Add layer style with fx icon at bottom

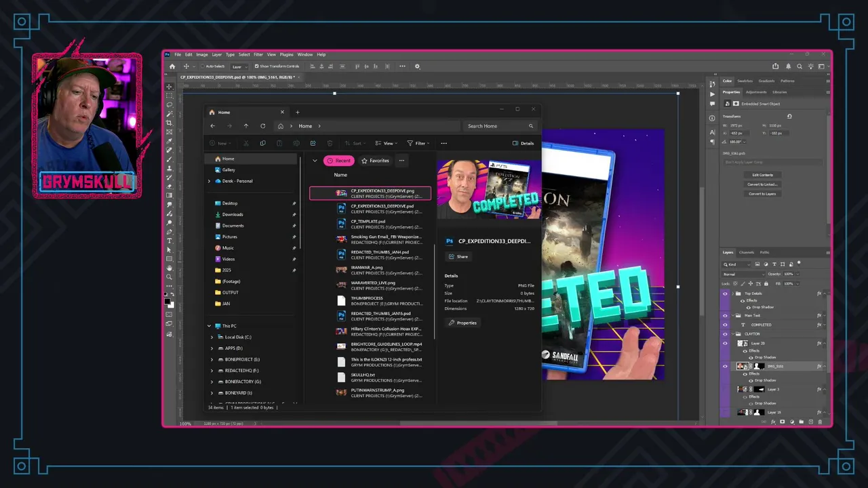pos(773,422)
